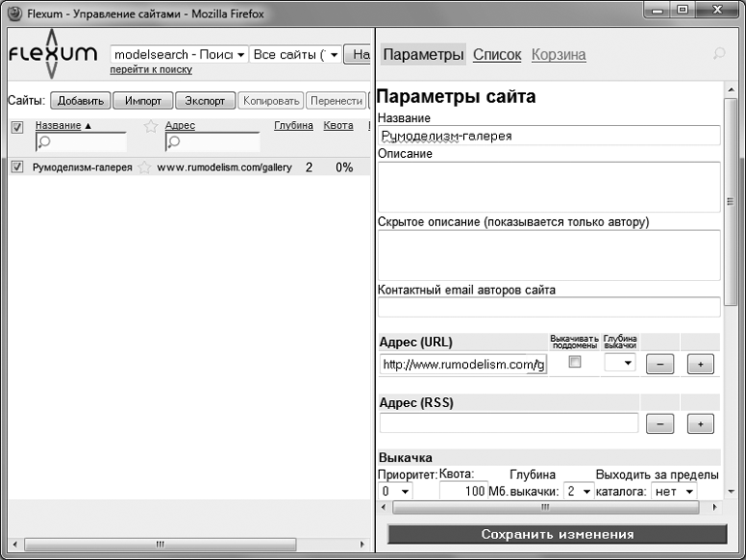This screenshot has width=746, height=560.
Task: Expand the Приоритет dropdown
Action: (394, 492)
